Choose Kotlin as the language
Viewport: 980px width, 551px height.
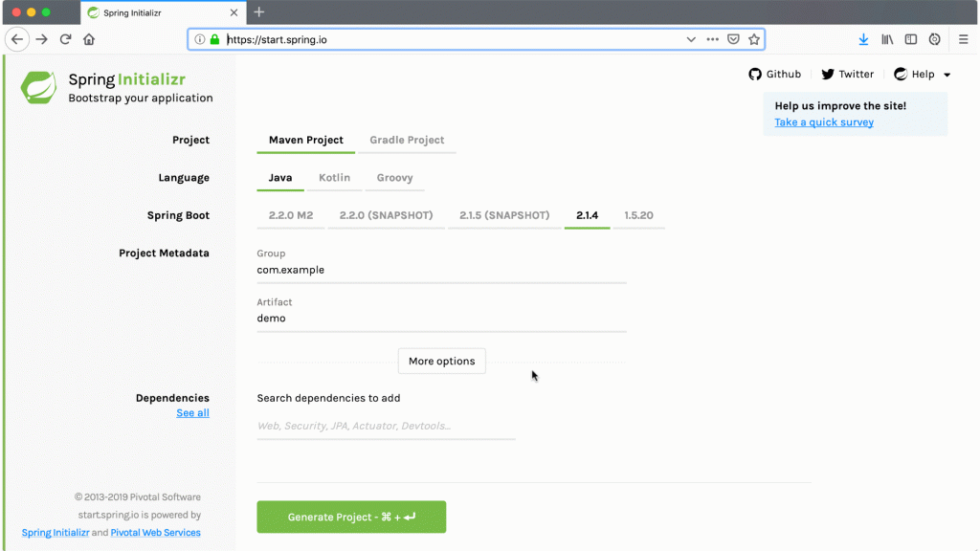(334, 178)
